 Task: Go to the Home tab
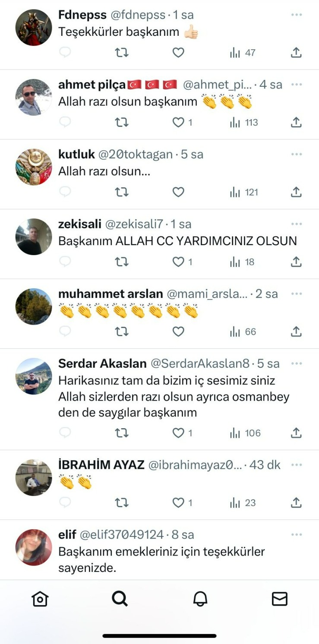[40, 599]
